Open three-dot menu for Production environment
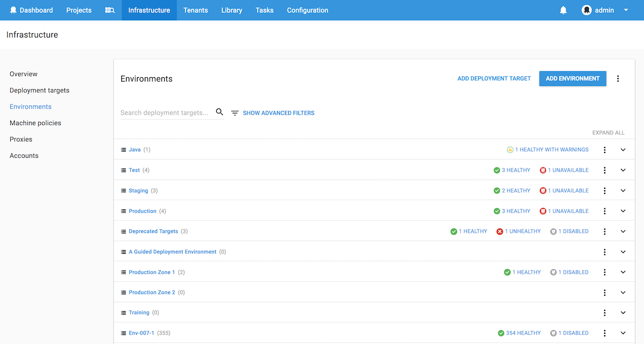Viewport: 644px width, 344px height. coord(604,211)
